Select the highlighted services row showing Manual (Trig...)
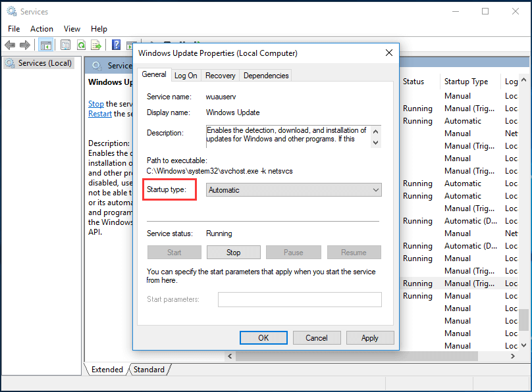The image size is (532, 392). (460, 283)
